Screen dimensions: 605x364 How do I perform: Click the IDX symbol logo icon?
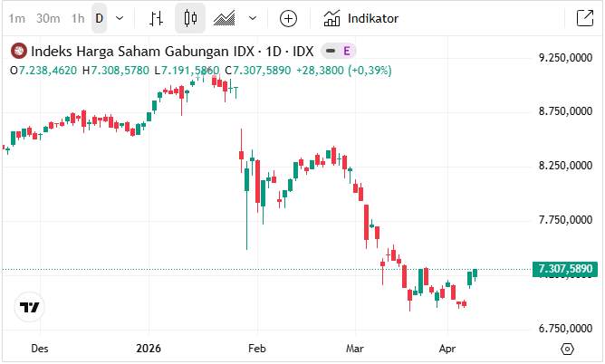pos(18,51)
